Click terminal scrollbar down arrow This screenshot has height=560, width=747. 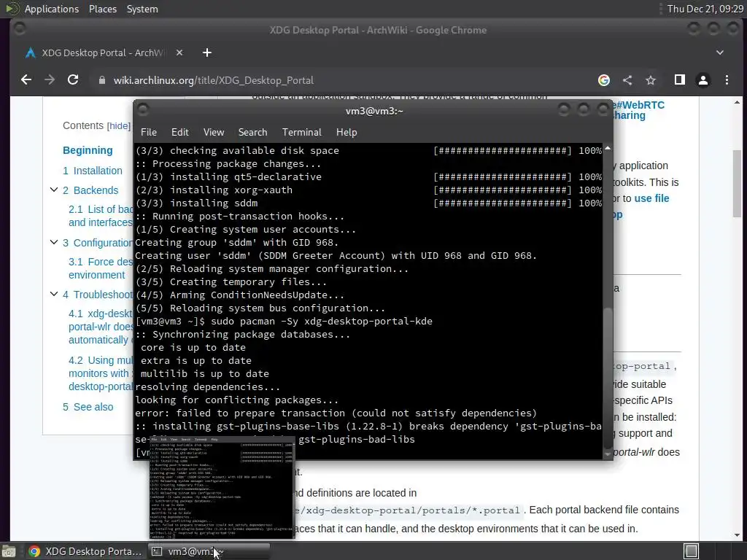coord(608,455)
